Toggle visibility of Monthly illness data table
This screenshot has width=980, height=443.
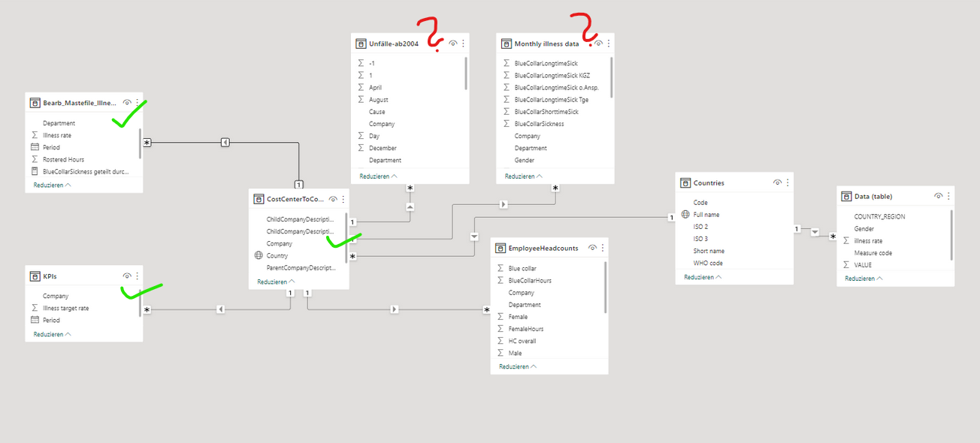pyautogui.click(x=598, y=44)
